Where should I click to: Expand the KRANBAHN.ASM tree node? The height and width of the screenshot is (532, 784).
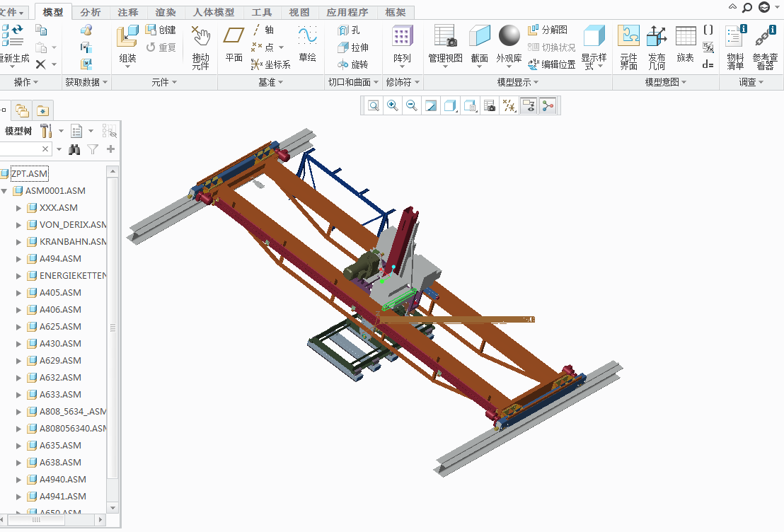pyautogui.click(x=18, y=242)
